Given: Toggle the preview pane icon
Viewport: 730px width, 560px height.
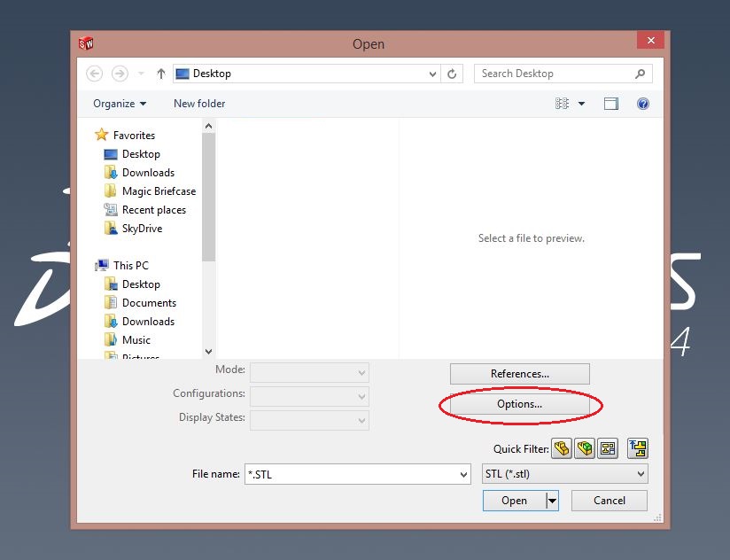Looking at the screenshot, I should (611, 104).
